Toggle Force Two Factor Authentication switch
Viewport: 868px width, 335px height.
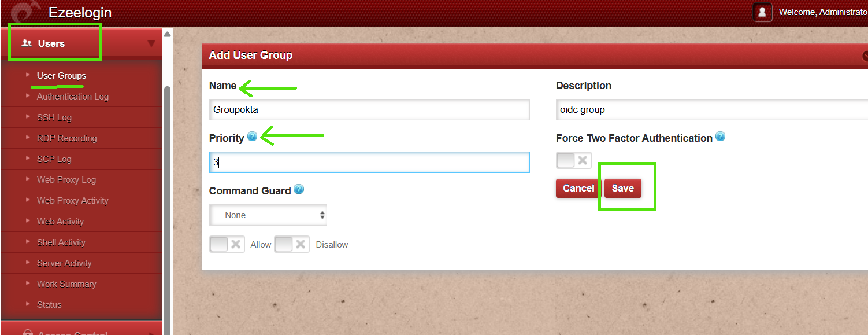[x=574, y=160]
